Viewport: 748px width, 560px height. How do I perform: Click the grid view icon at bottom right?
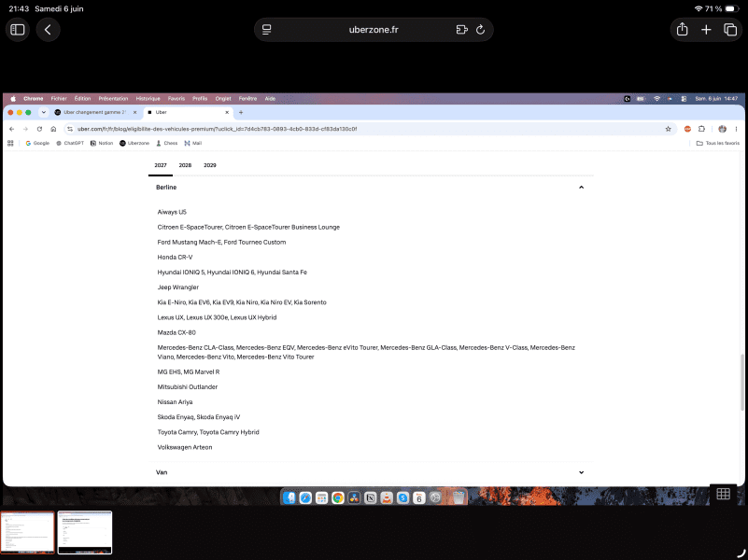(x=723, y=494)
